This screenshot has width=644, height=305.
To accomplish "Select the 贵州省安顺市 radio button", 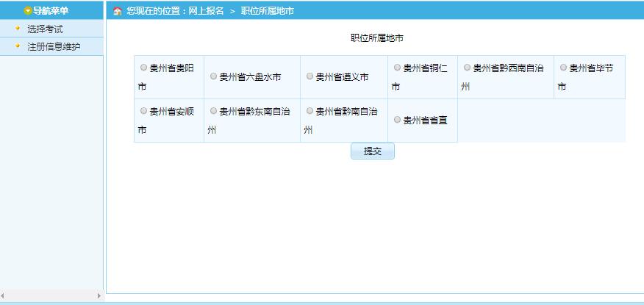I will 143,111.
